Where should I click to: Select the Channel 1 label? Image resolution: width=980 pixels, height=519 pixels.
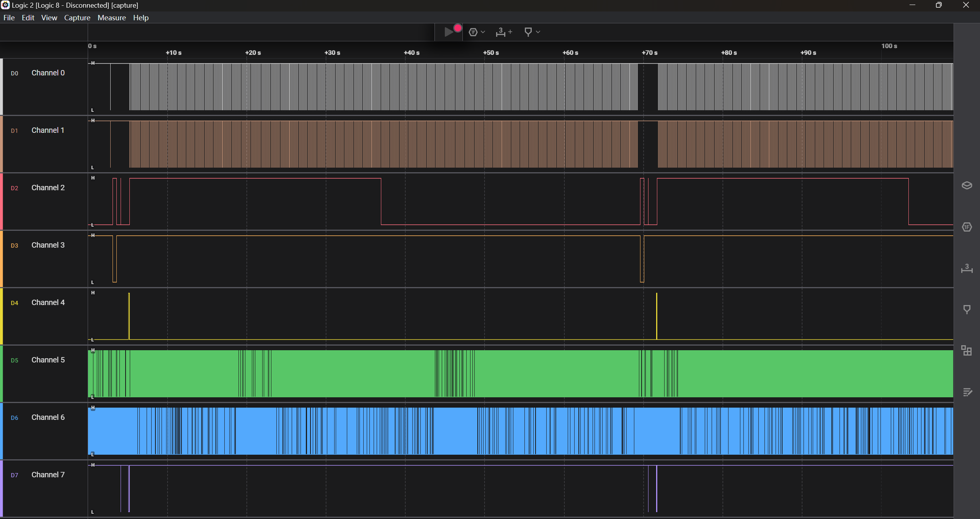pos(48,130)
